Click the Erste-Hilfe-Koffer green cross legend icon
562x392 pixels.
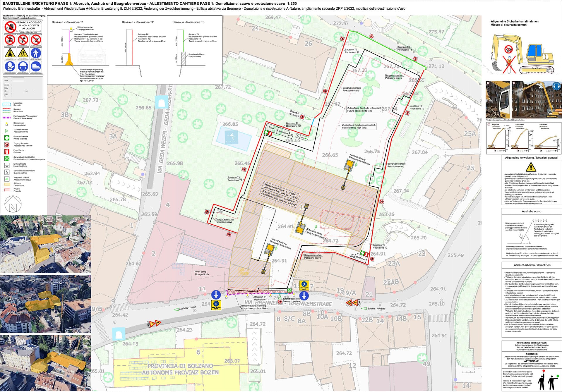[6, 137]
